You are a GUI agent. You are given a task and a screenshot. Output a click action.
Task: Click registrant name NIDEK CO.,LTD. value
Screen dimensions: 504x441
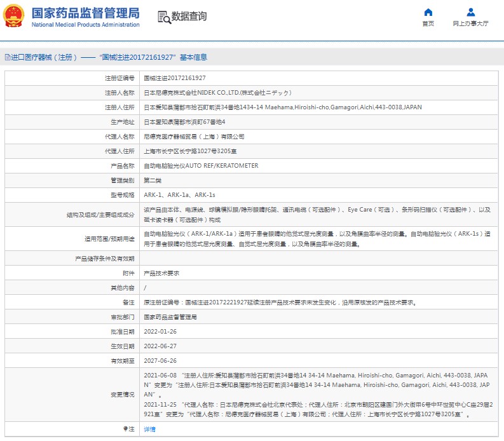click(x=217, y=93)
